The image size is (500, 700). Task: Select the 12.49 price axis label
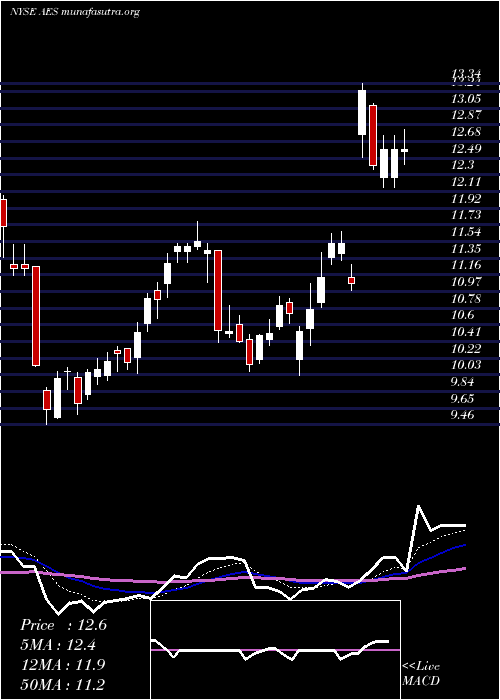[x=466, y=149]
